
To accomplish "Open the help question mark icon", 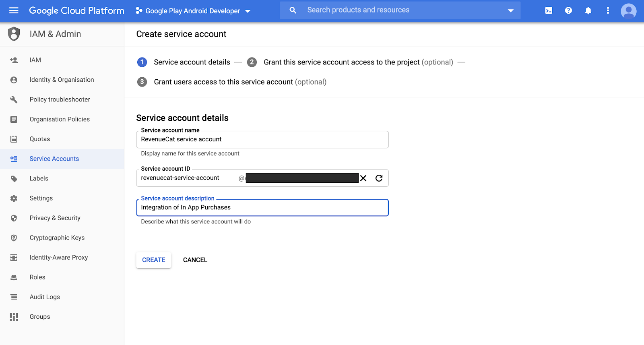I will pos(568,10).
